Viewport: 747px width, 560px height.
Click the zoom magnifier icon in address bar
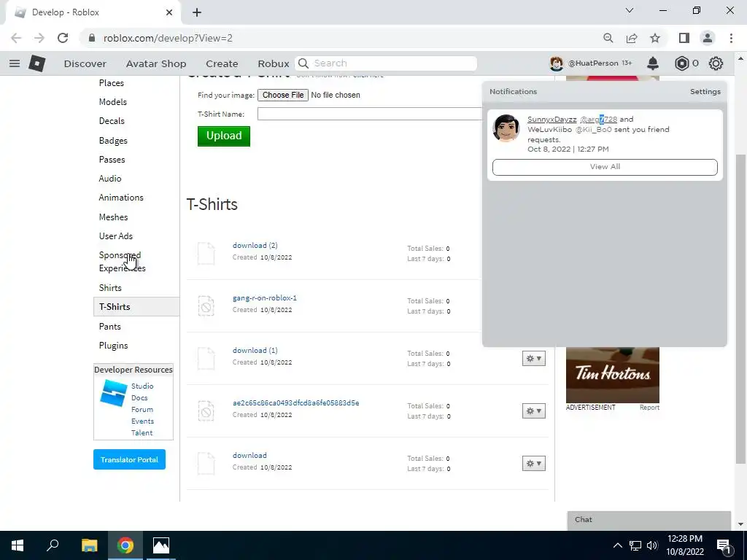[608, 38]
